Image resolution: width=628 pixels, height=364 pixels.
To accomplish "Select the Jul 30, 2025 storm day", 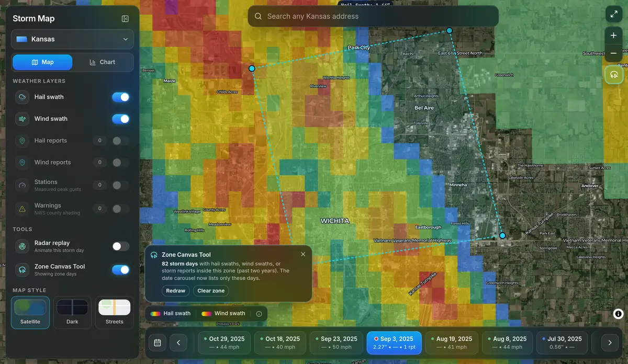I will (562, 343).
